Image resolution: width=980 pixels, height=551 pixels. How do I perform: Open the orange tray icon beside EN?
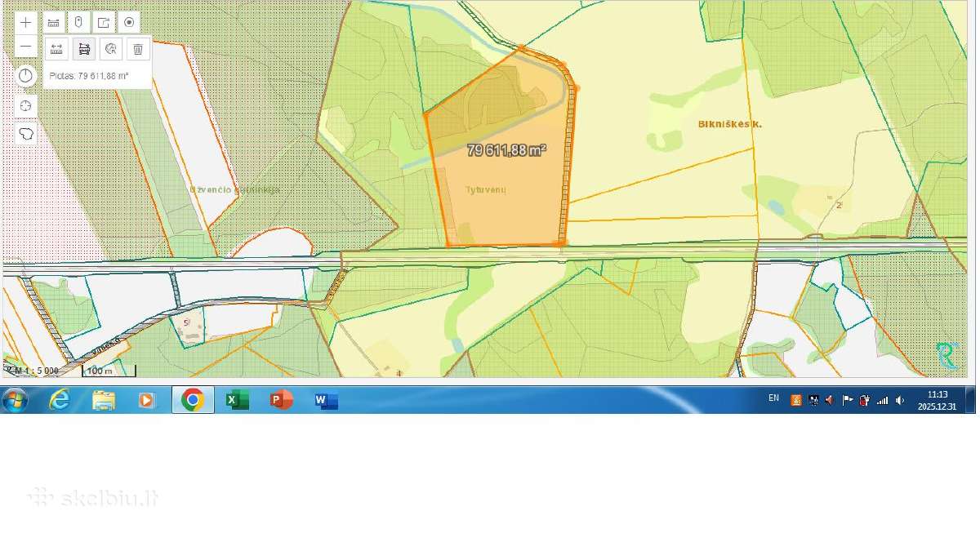point(795,400)
